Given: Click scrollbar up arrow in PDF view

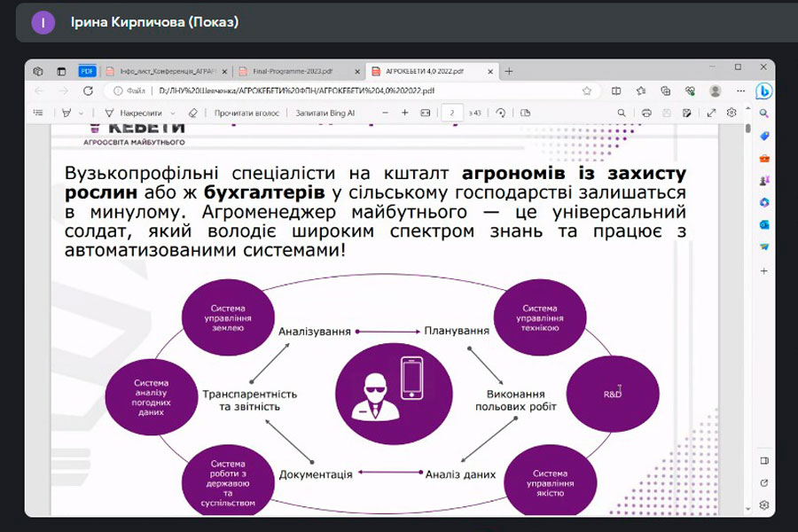Looking at the screenshot, I should [747, 108].
